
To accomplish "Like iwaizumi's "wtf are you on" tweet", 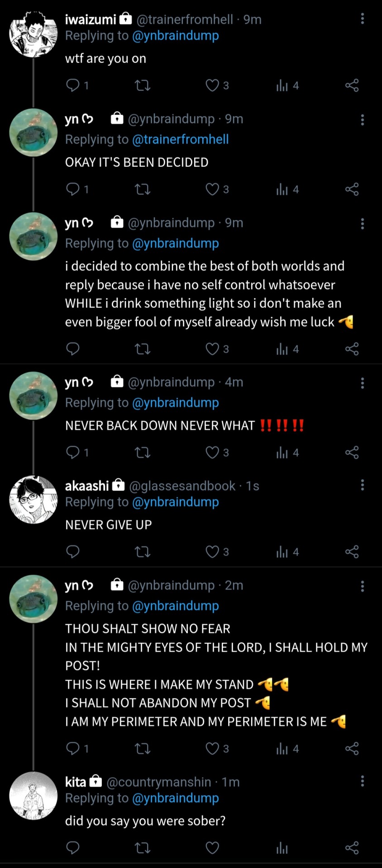I will (x=212, y=85).
